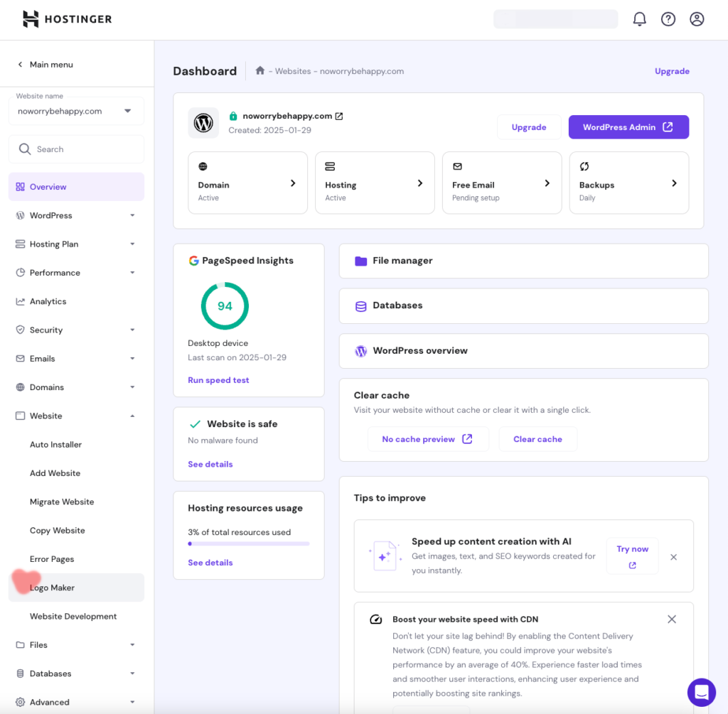Click the search magnifier icon in sidebar
This screenshot has width=728, height=714.
pos(25,149)
